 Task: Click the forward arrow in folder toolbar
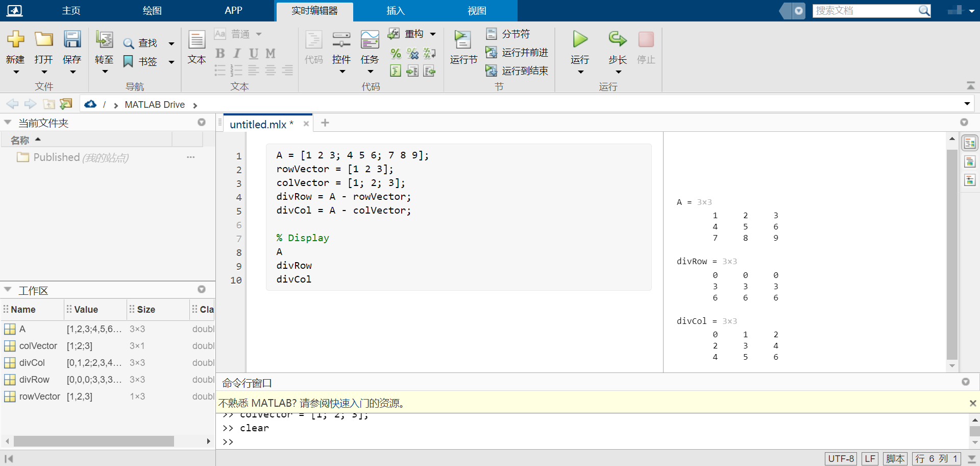[31, 104]
